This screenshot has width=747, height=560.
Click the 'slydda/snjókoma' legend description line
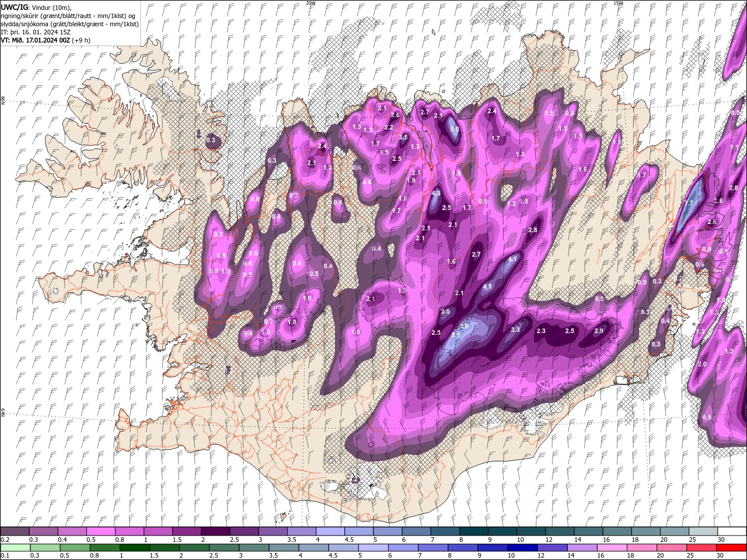click(x=69, y=24)
